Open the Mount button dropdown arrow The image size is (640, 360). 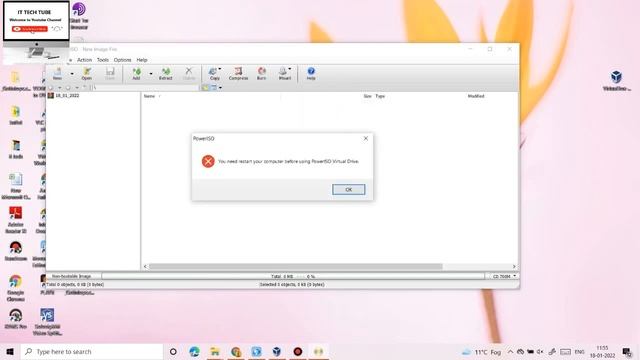click(x=290, y=69)
